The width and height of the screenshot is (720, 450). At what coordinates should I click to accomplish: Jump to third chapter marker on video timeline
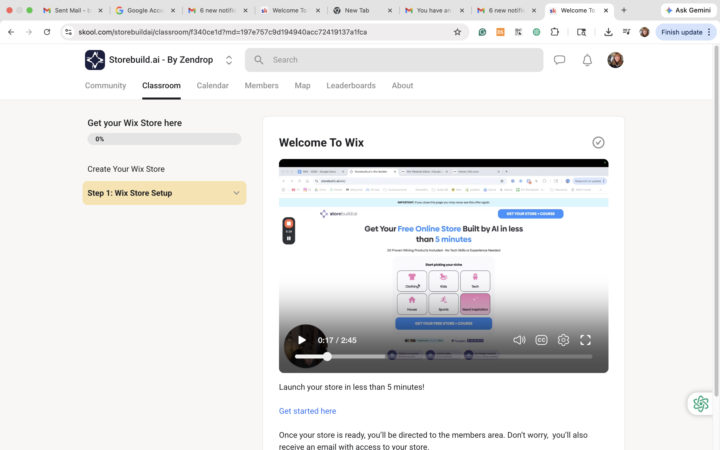pos(468,355)
